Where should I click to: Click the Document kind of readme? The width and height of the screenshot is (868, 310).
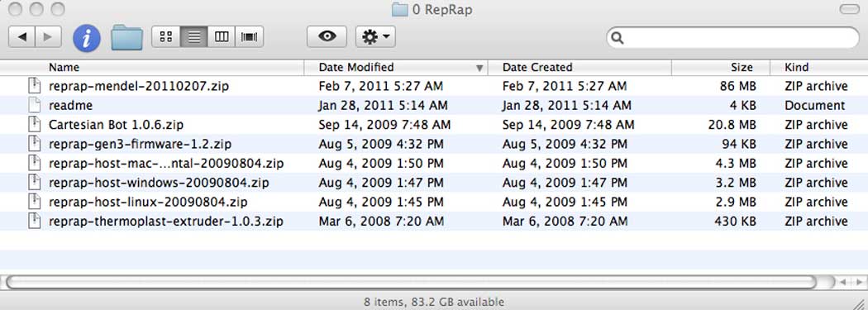pos(815,106)
